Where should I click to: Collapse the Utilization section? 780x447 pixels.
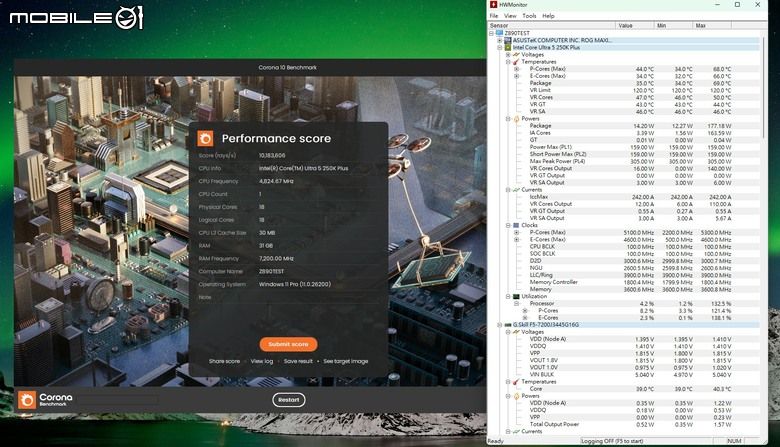click(x=508, y=296)
